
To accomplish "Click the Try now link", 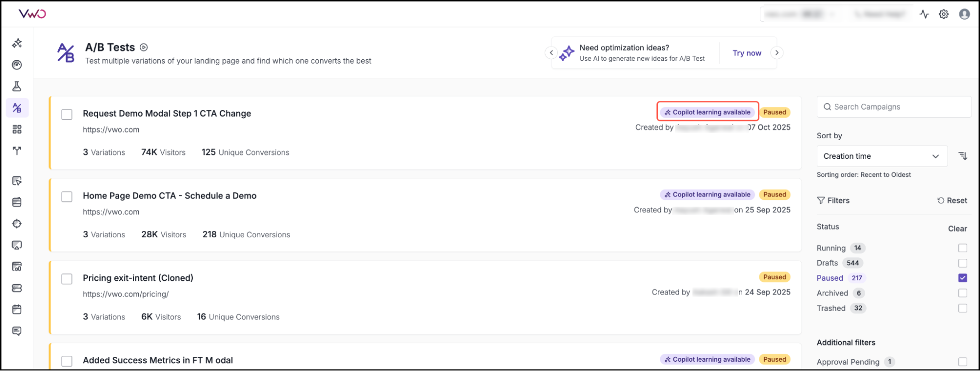I will pos(747,53).
